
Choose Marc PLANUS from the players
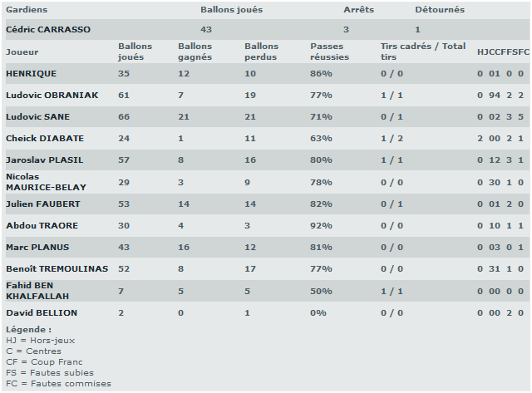(x=37, y=248)
